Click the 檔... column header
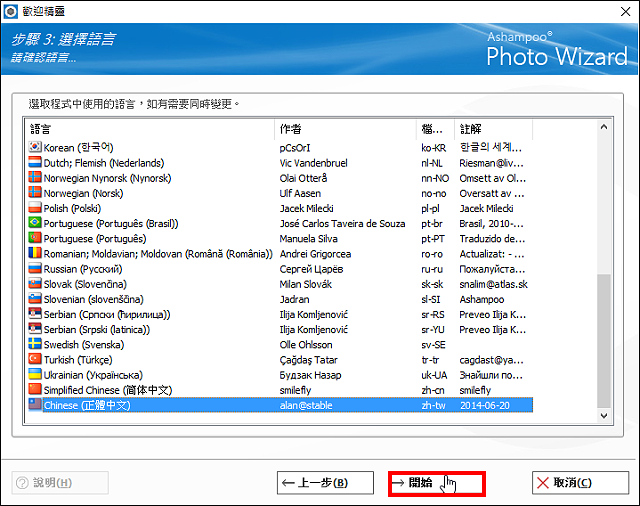640x506 pixels. [x=435, y=129]
